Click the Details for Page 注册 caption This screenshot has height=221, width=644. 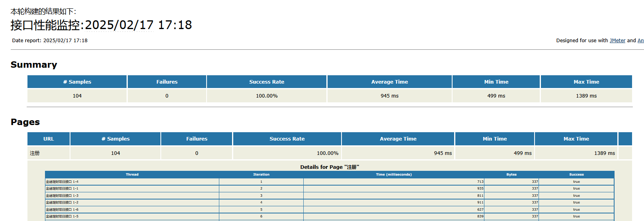tap(330, 167)
